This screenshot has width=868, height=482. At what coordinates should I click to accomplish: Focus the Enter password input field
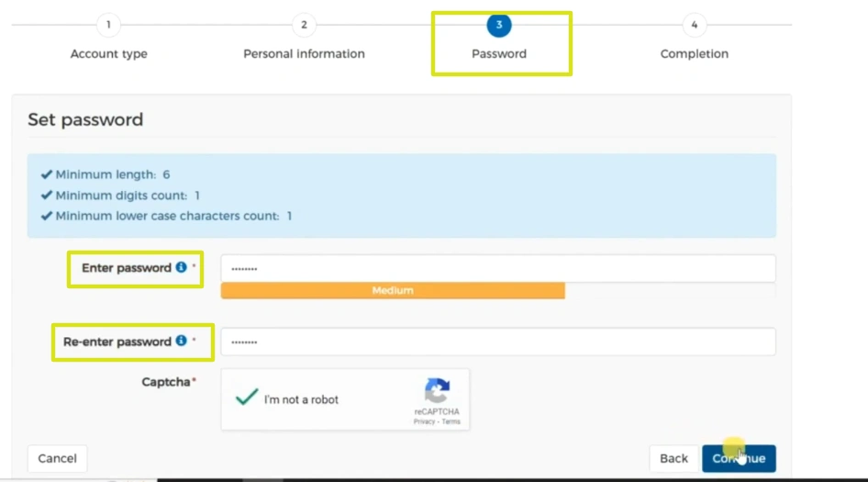click(497, 268)
